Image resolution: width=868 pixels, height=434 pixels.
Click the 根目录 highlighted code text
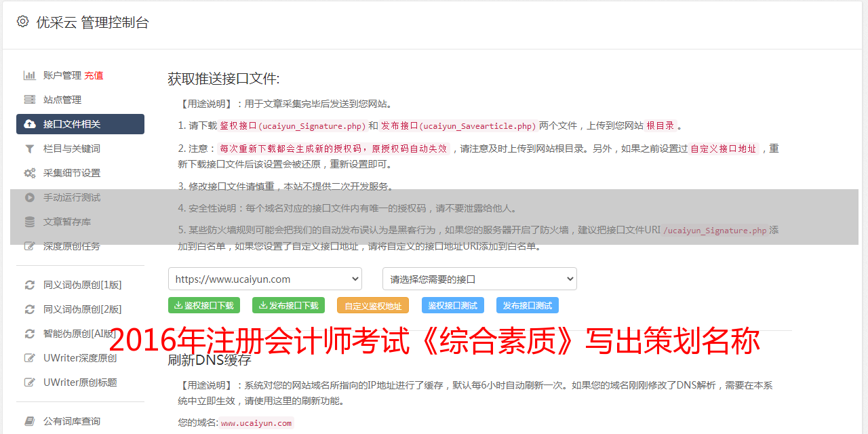click(x=660, y=125)
